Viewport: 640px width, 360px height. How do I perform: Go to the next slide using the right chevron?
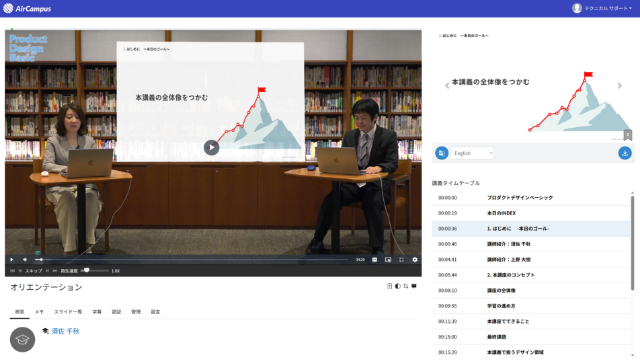(620, 86)
